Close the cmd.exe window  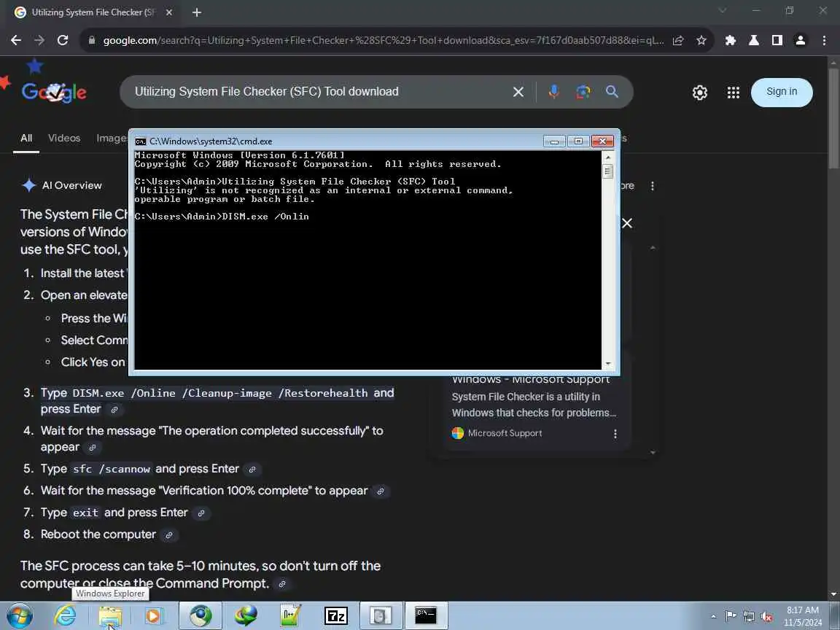602,141
